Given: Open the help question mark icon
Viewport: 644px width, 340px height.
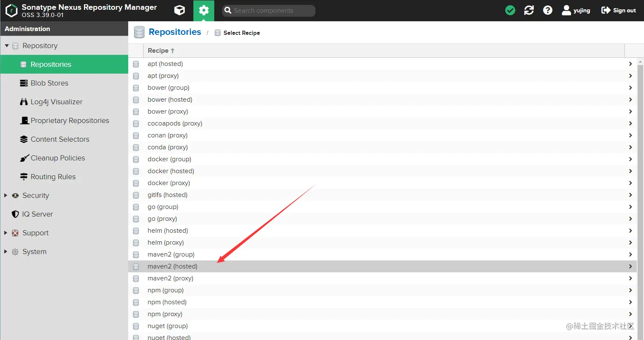Looking at the screenshot, I should pyautogui.click(x=548, y=10).
